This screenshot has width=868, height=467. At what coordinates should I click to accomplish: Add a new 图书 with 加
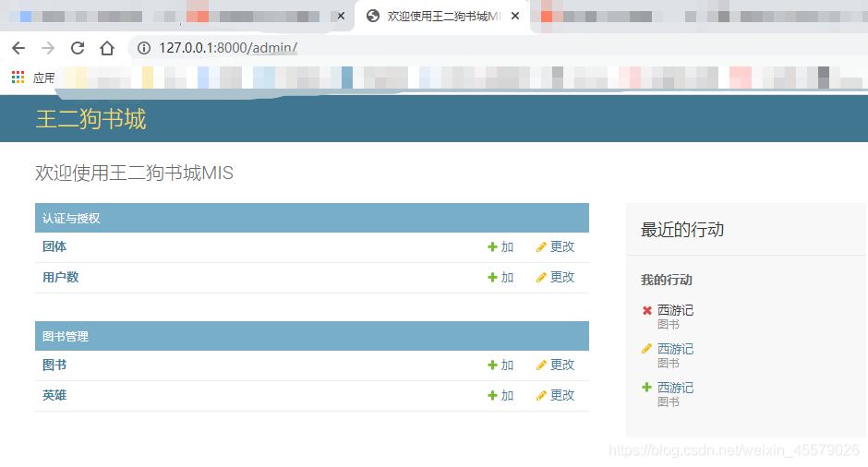500,365
